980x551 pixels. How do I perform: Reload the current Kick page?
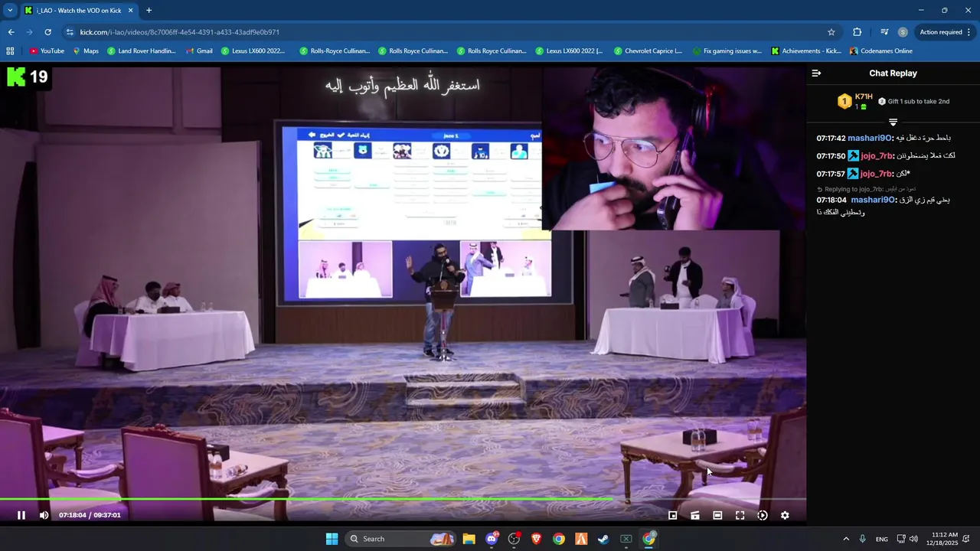point(47,32)
